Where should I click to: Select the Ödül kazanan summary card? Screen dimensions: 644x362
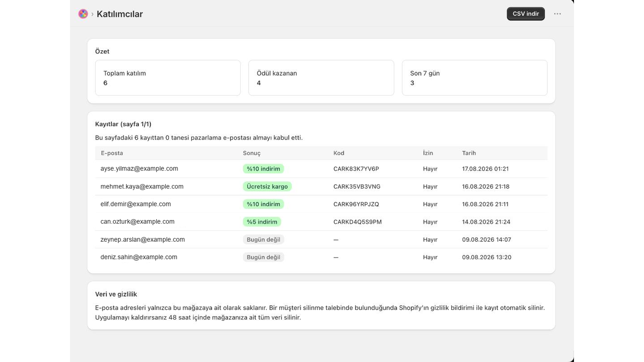click(321, 78)
